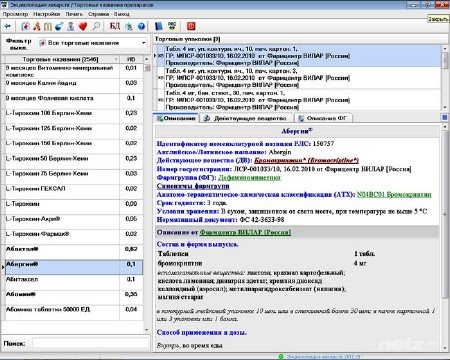Click the Поиск search input field
This screenshot has width=450, height=360.
[x=91, y=343]
